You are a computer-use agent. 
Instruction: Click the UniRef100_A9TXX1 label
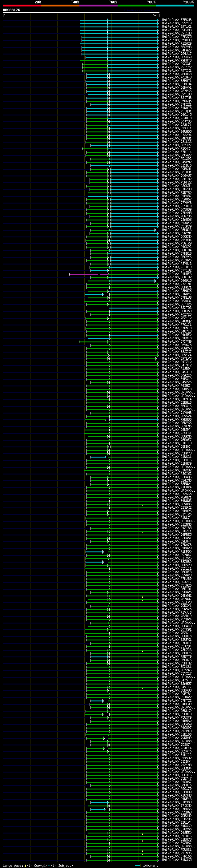click(x=177, y=71)
